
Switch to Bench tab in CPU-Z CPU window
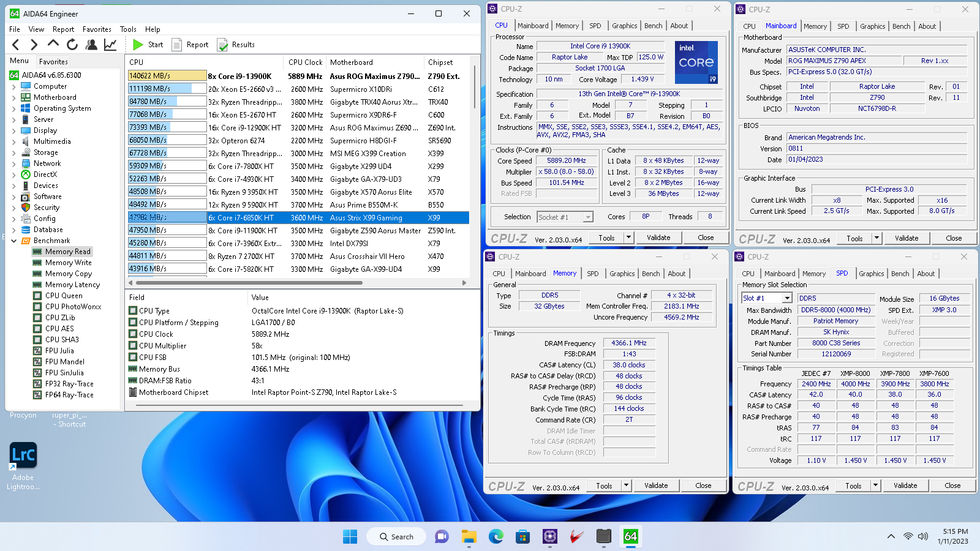tap(653, 26)
